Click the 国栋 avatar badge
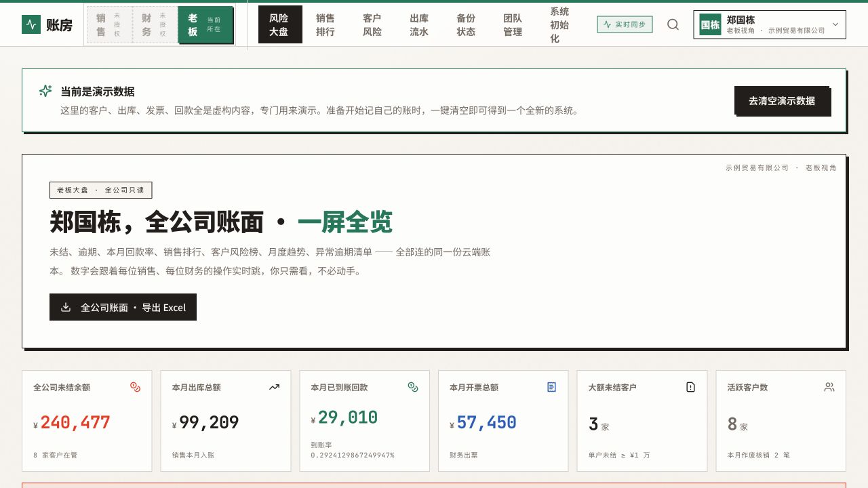This screenshot has width=868, height=488. pyautogui.click(x=710, y=24)
